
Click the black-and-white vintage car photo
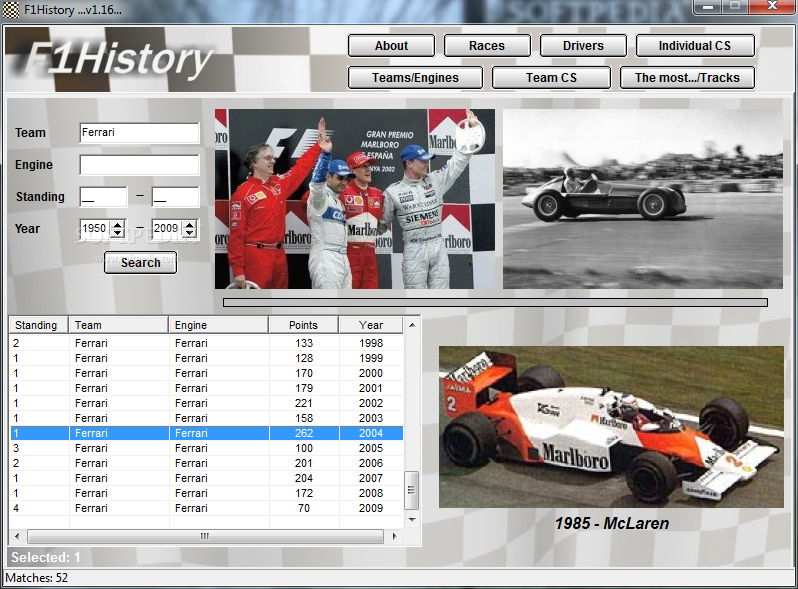tap(643, 199)
